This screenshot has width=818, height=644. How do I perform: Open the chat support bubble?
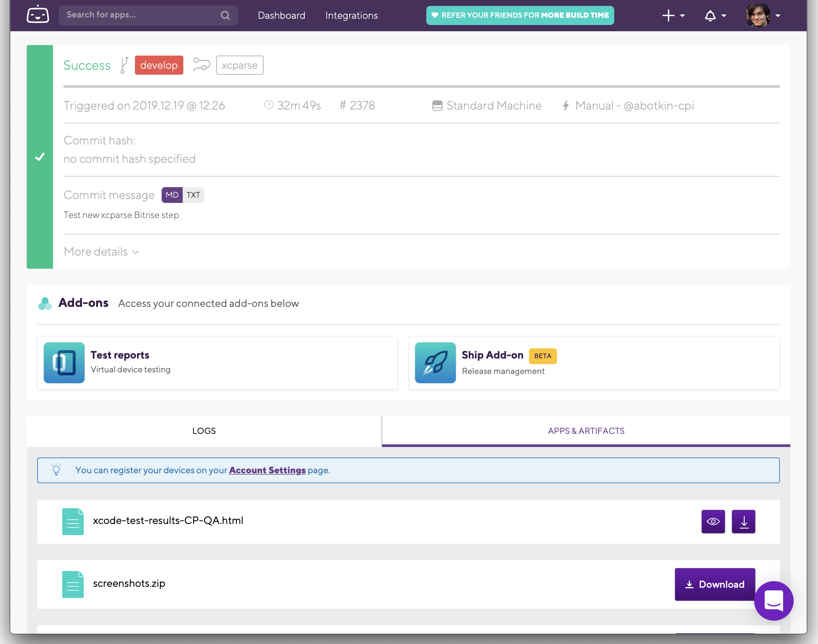pos(773,600)
